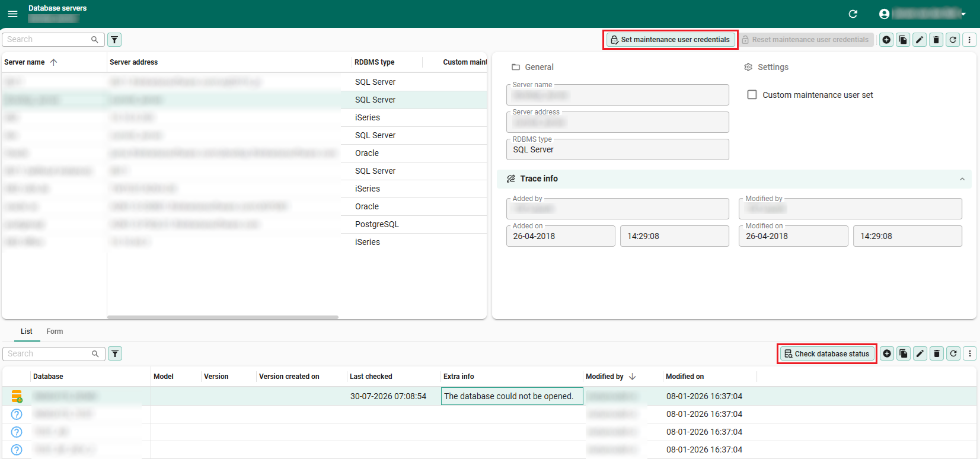This screenshot has width=980, height=459.
Task: Click the Server address field in General
Action: (x=617, y=122)
